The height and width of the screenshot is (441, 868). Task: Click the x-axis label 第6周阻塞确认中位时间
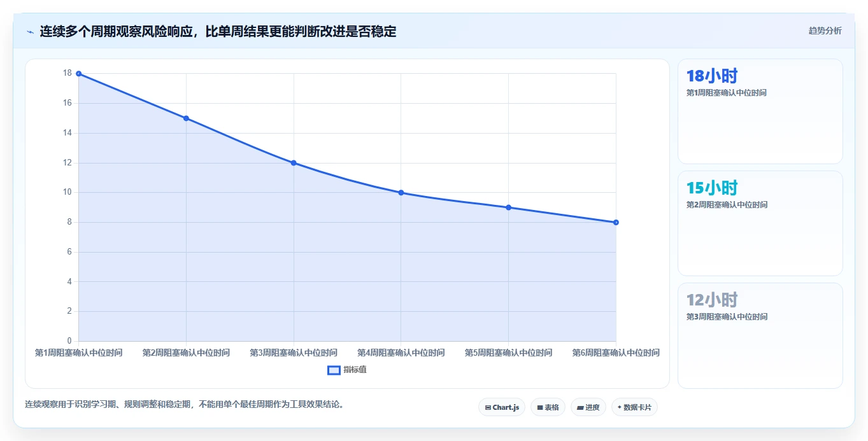[616, 353]
